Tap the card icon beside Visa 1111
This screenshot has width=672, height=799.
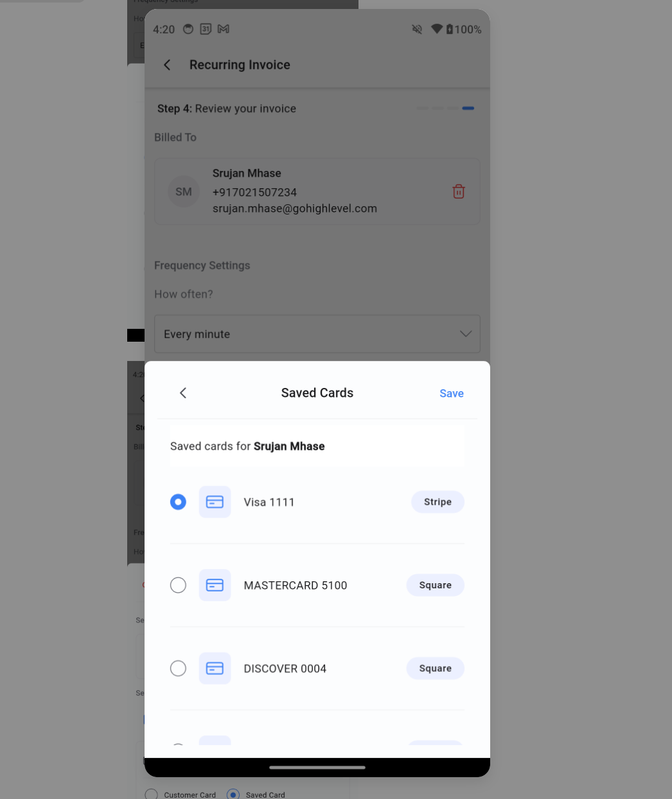point(215,502)
